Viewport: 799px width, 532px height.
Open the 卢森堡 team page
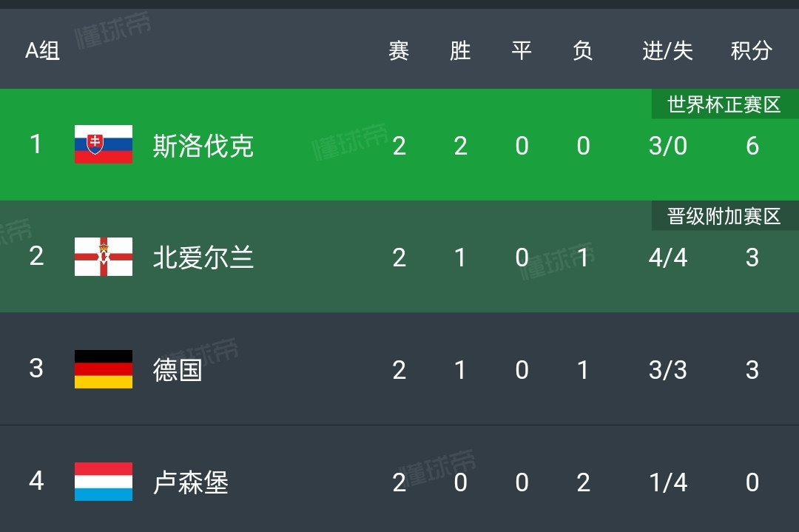coord(190,482)
